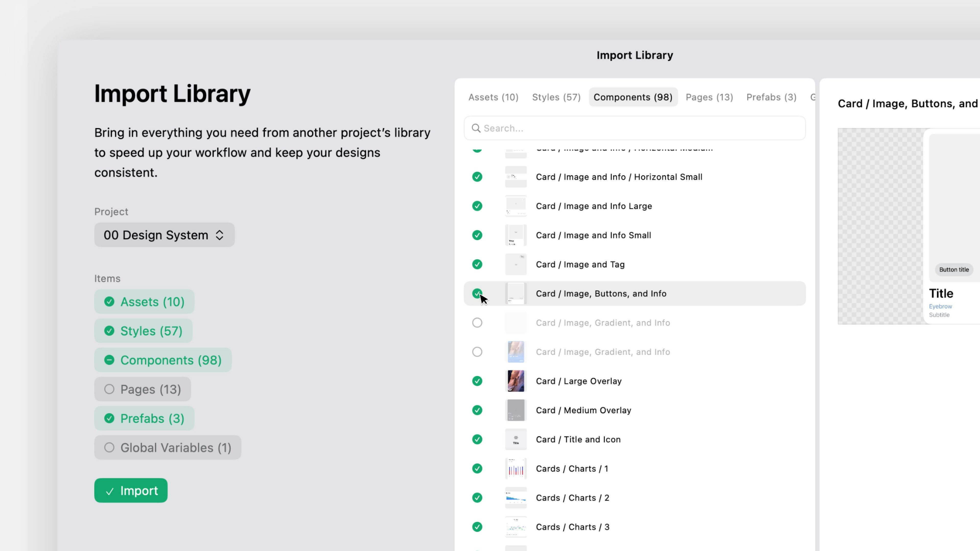Click the Card / Large Overlay thumbnail

point(516,381)
